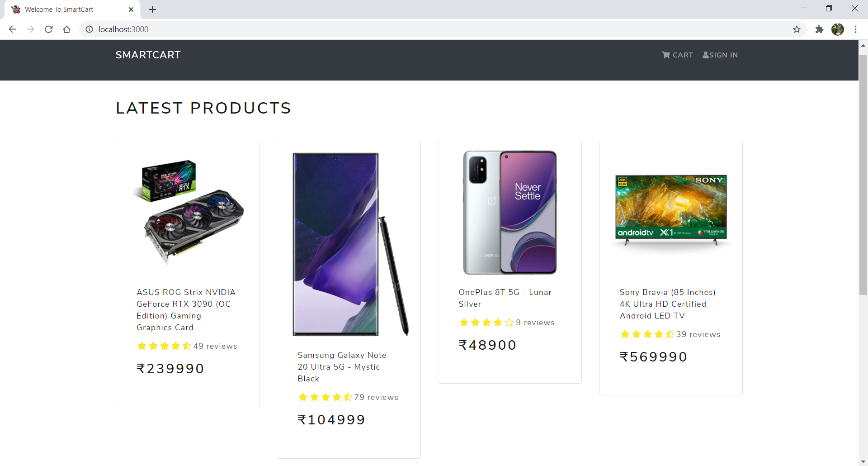The height and width of the screenshot is (466, 868).
Task: View the Sony Bravia TV product image
Action: pos(671,209)
